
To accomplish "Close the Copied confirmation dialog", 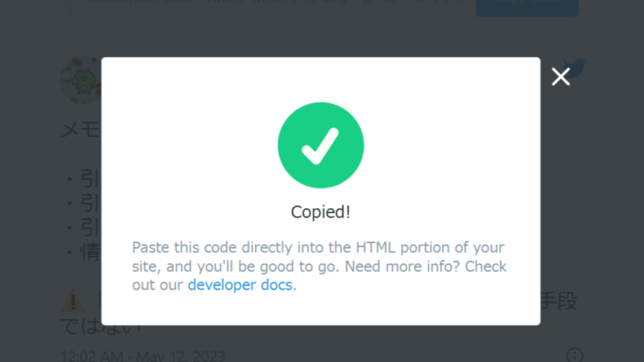I will click(x=560, y=76).
